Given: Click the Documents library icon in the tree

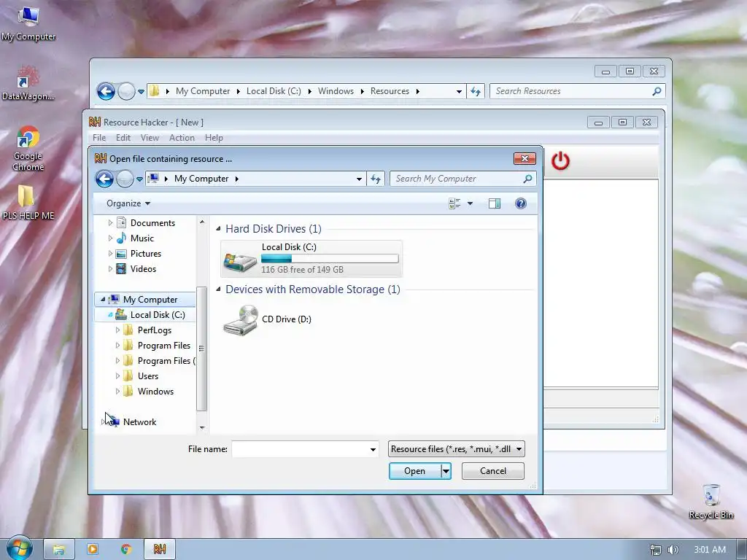Looking at the screenshot, I should 122,223.
